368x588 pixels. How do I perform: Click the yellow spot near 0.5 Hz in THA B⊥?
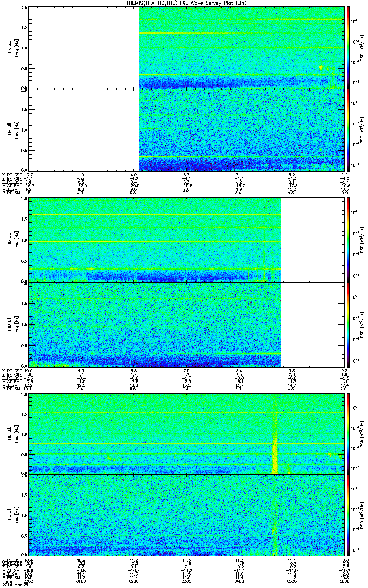coord(321,68)
